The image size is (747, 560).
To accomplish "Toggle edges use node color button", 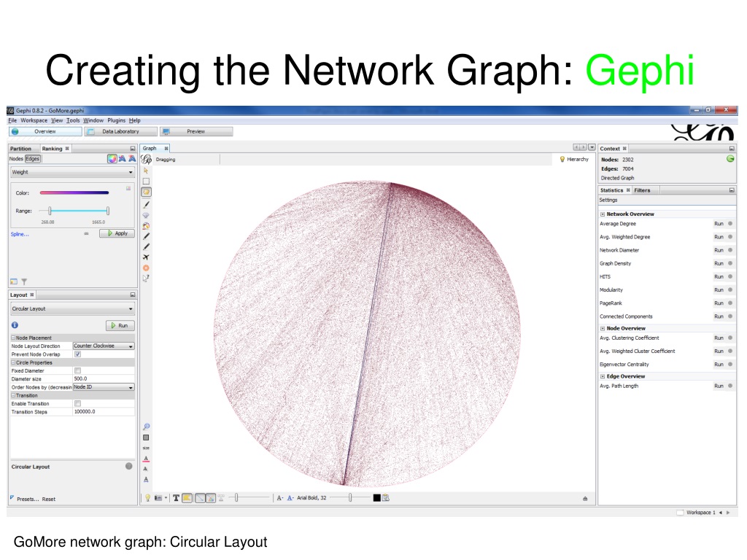I will point(210,498).
